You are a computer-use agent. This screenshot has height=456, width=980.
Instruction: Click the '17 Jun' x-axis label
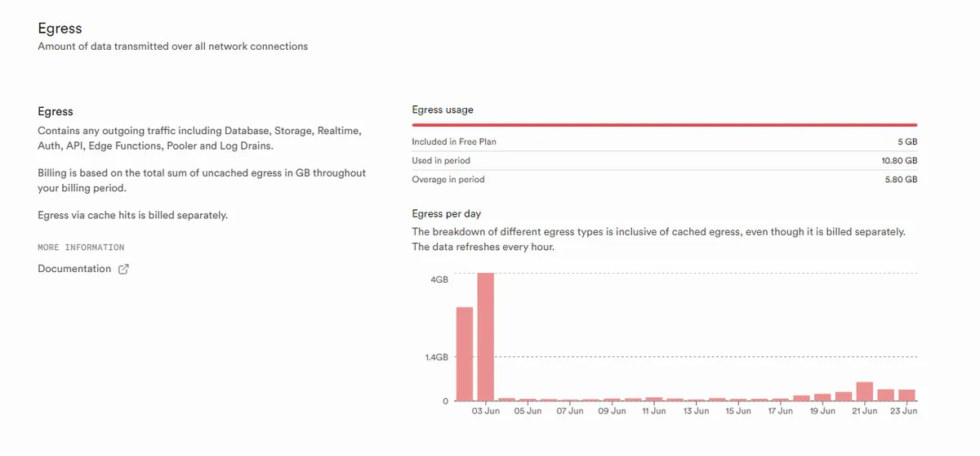pos(781,411)
